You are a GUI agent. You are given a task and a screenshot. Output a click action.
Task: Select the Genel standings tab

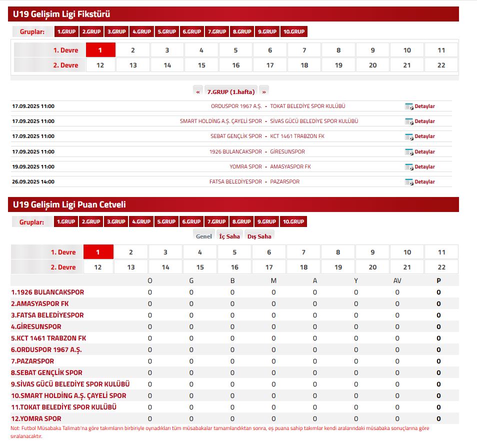(203, 236)
